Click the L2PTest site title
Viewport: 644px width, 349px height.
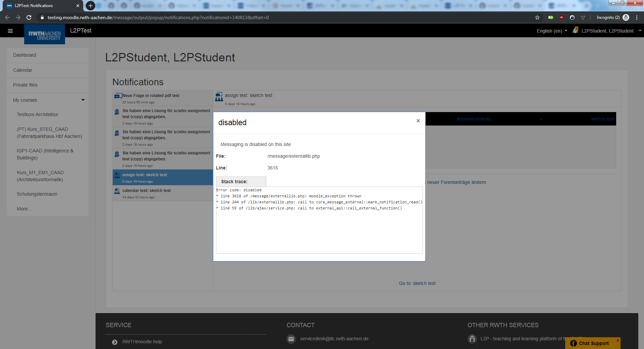(x=81, y=31)
